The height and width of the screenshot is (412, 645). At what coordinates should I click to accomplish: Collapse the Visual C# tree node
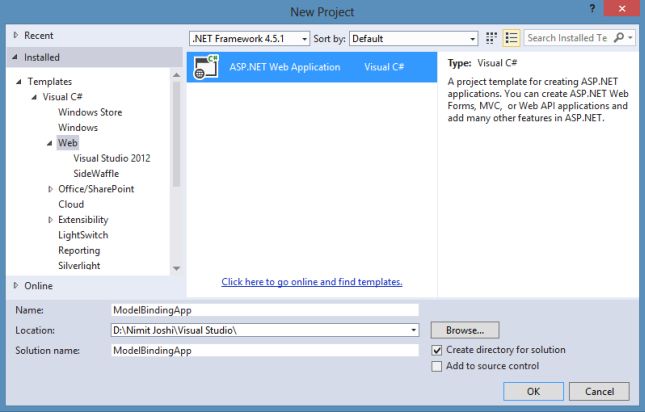[35, 97]
